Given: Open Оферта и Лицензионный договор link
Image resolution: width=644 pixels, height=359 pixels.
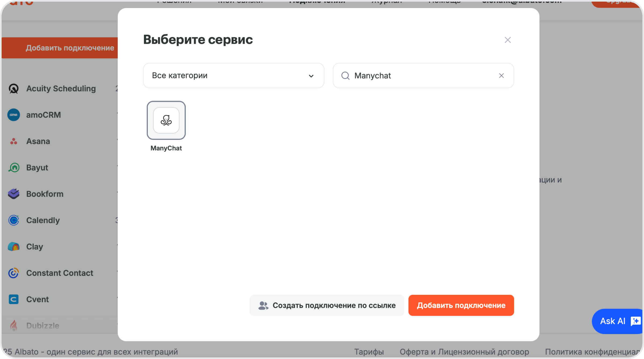Looking at the screenshot, I should pos(464,352).
